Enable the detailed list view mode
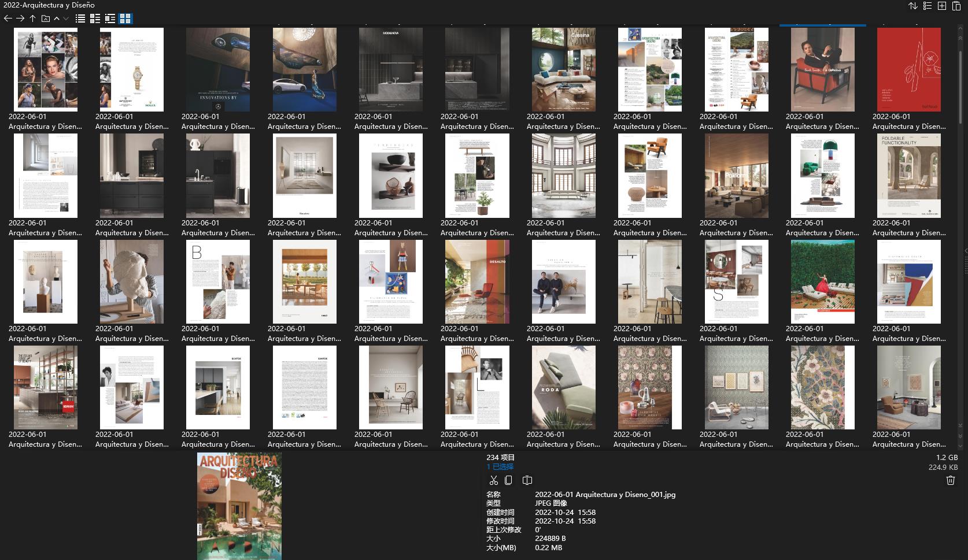The height and width of the screenshot is (560, 968). 95,18
